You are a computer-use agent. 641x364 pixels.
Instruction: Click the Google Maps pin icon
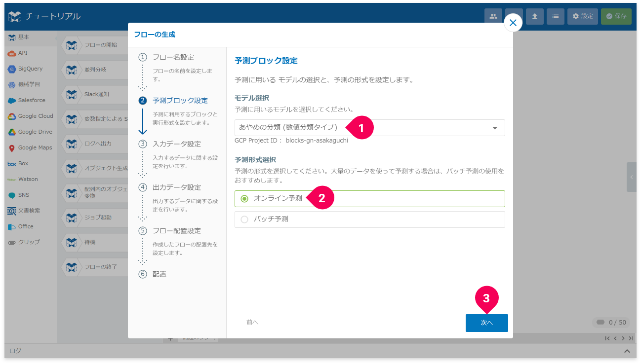pos(12,148)
